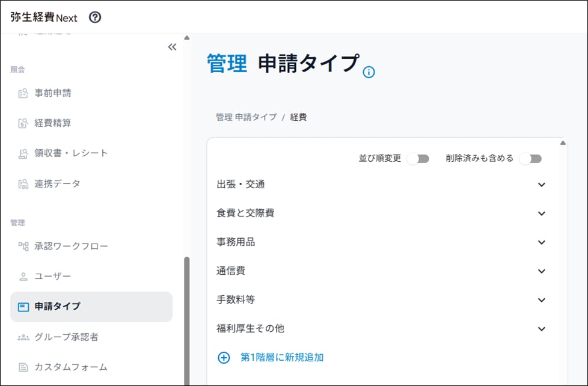This screenshot has width=588, height=386.
Task: Open カスタムフォーム in the sidebar
Action: 70,367
